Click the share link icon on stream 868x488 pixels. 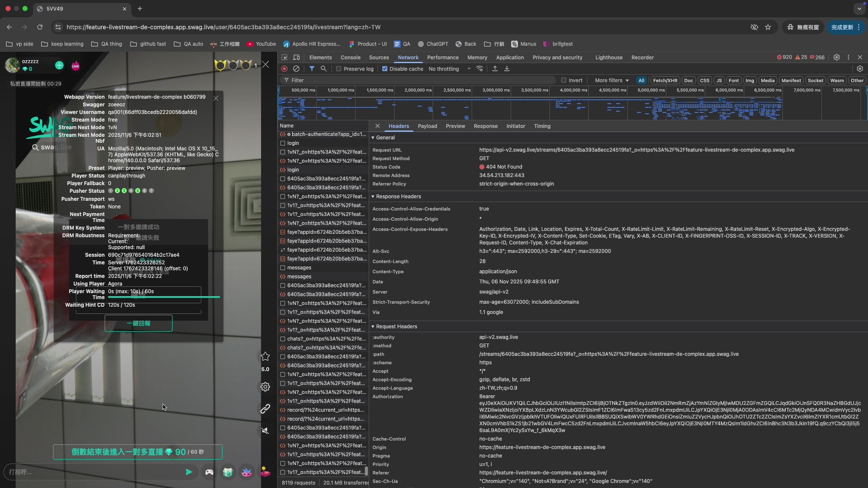coord(265,409)
